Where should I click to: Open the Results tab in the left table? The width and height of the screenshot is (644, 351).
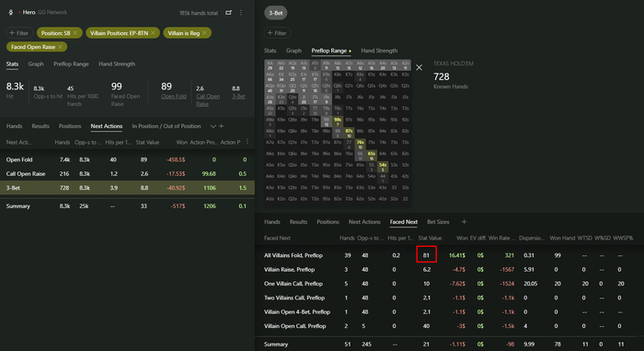[x=40, y=126]
